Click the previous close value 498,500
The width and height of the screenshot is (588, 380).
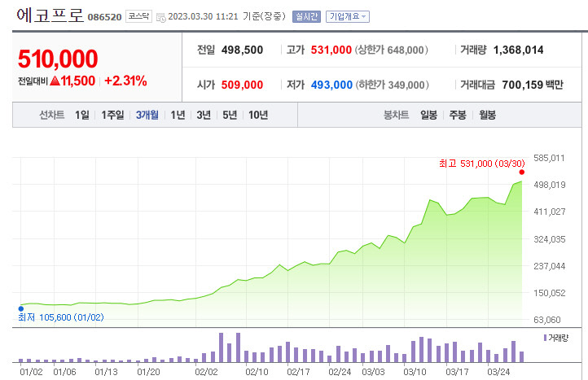(x=242, y=50)
